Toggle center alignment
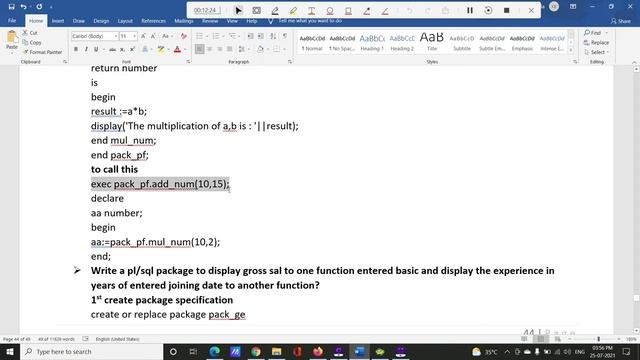 point(209,49)
